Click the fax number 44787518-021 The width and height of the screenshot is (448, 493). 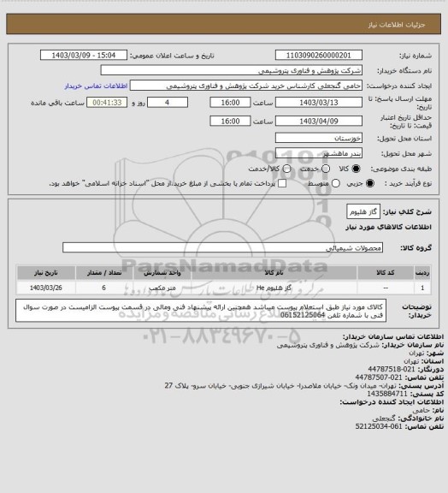tap(392, 369)
